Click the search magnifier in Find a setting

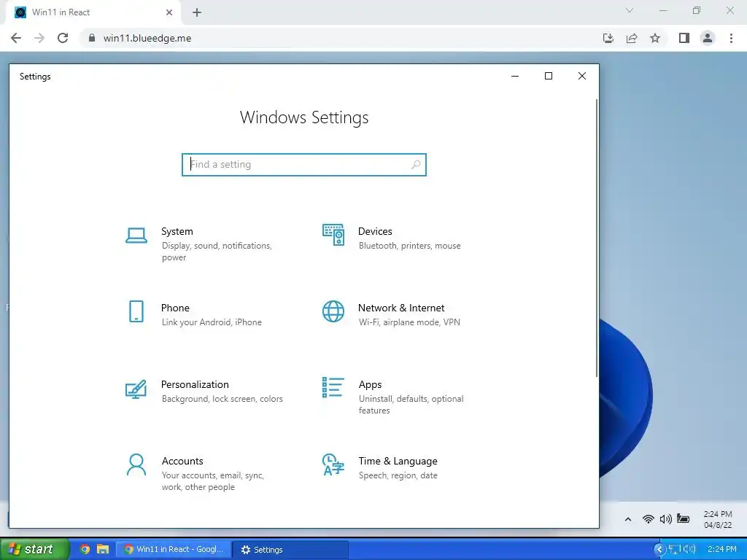click(x=415, y=164)
